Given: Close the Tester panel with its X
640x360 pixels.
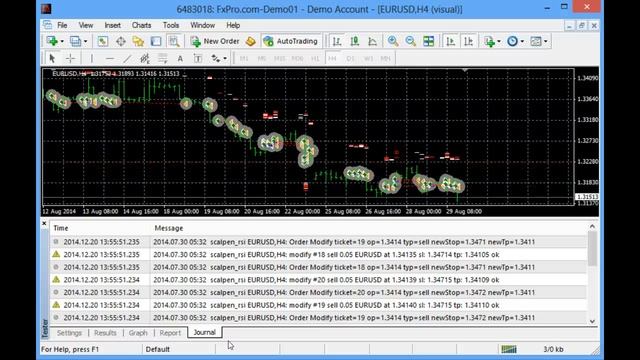Looking at the screenshot, I should coord(44,223).
